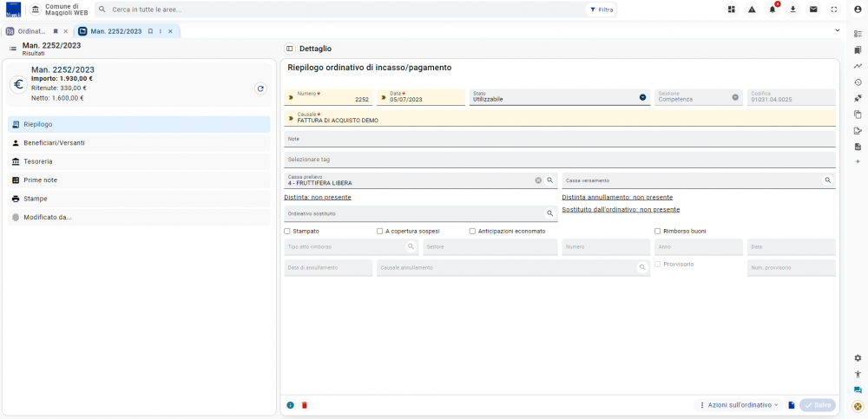Tick the Anticipazioni economato checkbox

tap(473, 232)
